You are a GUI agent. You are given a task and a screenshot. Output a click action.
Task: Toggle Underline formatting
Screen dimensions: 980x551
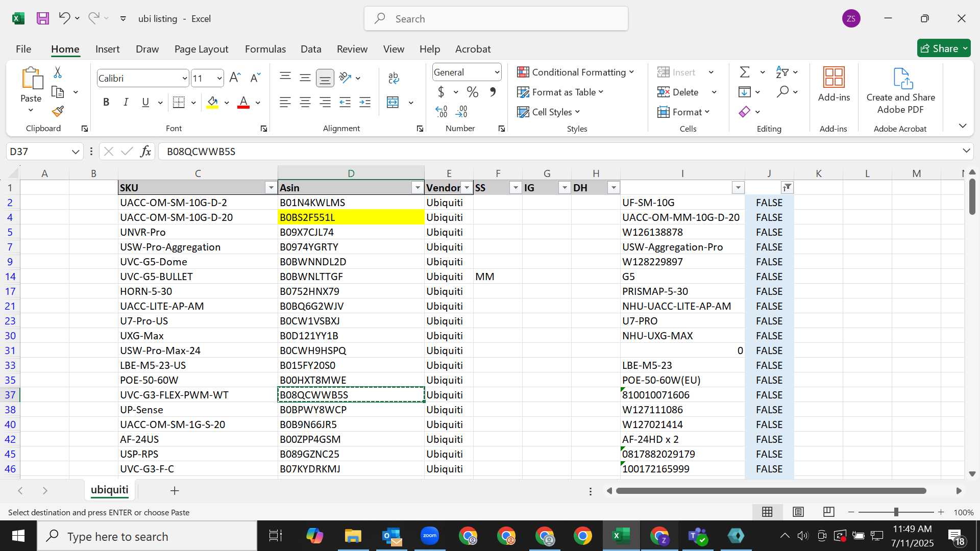[x=145, y=102]
